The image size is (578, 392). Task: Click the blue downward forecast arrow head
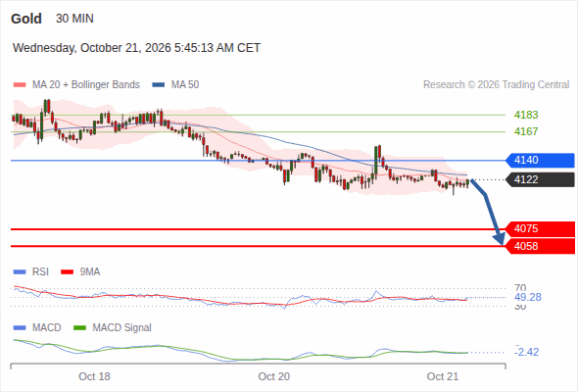pyautogui.click(x=500, y=239)
